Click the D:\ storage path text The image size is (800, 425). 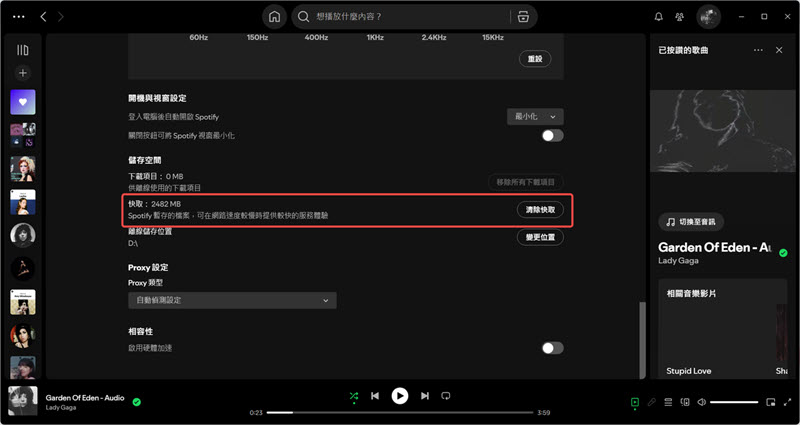133,243
